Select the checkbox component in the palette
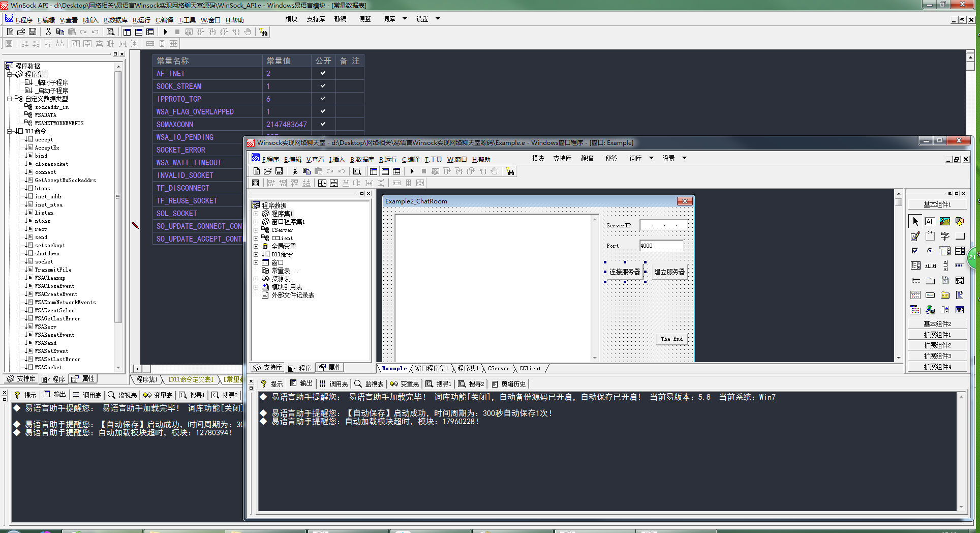The width and height of the screenshot is (980, 533). [x=915, y=251]
